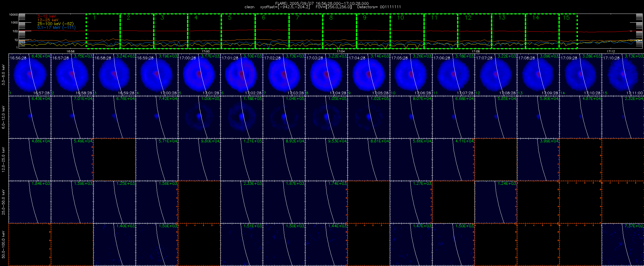Click the 100 label on count-rate axis
The height and width of the screenshot is (266, 644).
tap(15, 31)
